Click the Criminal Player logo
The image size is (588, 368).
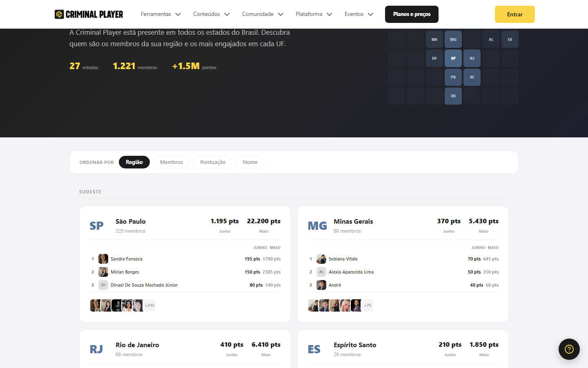click(89, 14)
